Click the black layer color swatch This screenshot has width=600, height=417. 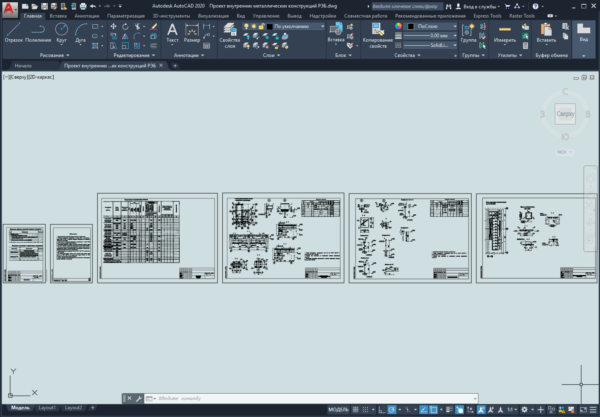click(x=269, y=26)
